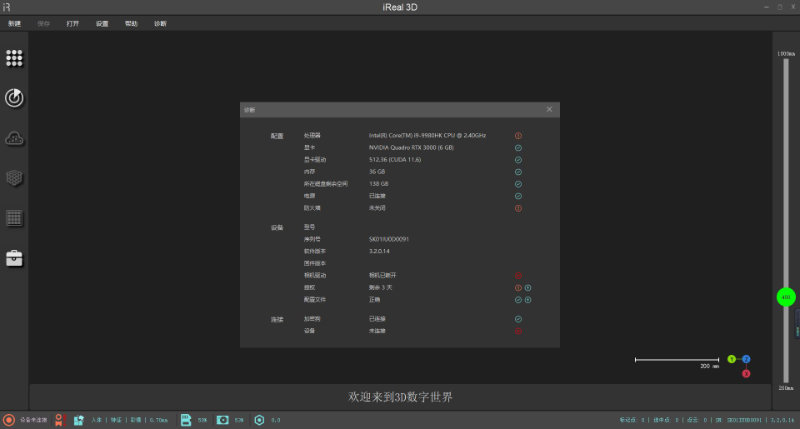
Task: Close the diagnostics dialog
Action: tap(549, 109)
